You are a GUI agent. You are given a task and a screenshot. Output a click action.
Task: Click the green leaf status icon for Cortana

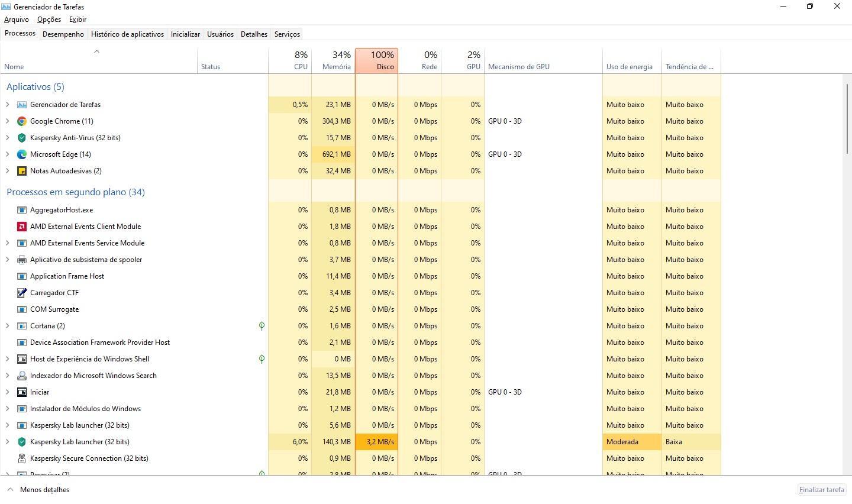pyautogui.click(x=262, y=326)
